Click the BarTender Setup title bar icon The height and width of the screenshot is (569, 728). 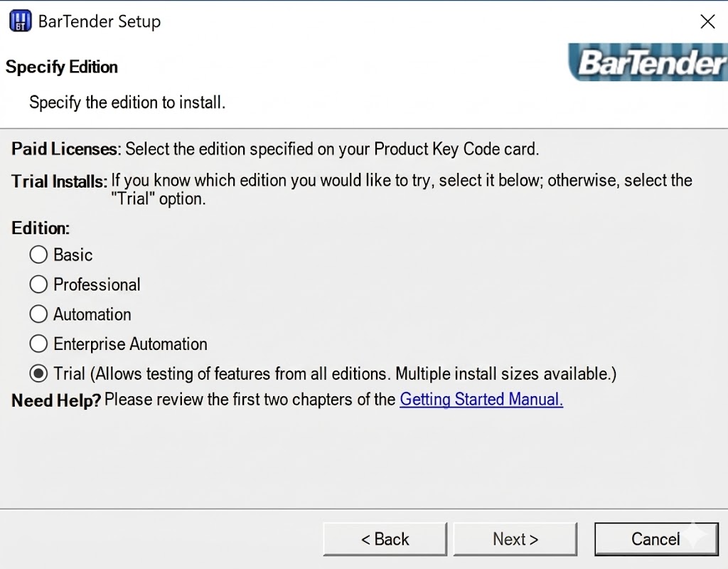(x=21, y=21)
